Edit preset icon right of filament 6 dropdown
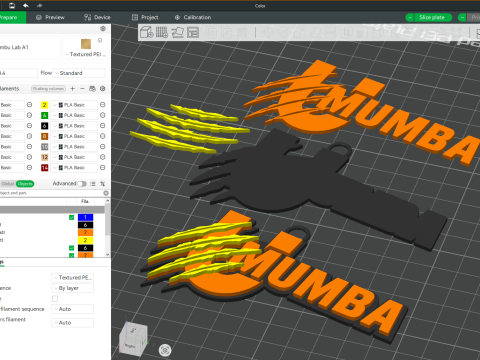The height and width of the screenshot is (360, 480). click(x=103, y=126)
